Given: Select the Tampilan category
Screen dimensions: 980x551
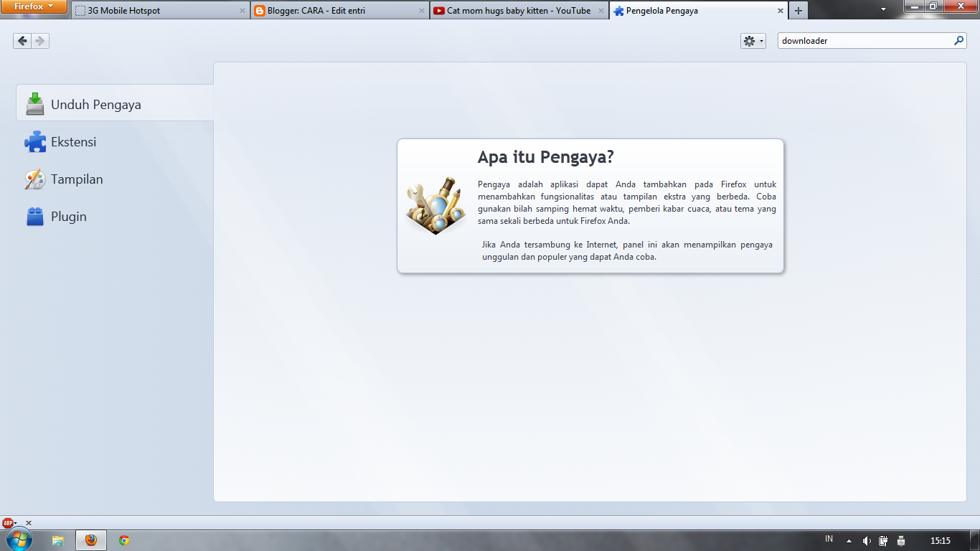Looking at the screenshot, I should 115,179.
